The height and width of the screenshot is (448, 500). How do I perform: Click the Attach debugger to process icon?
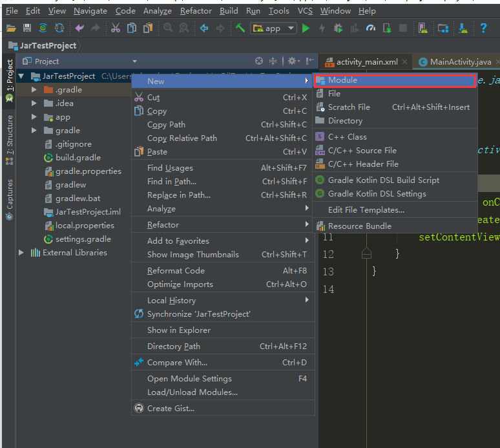point(387,28)
